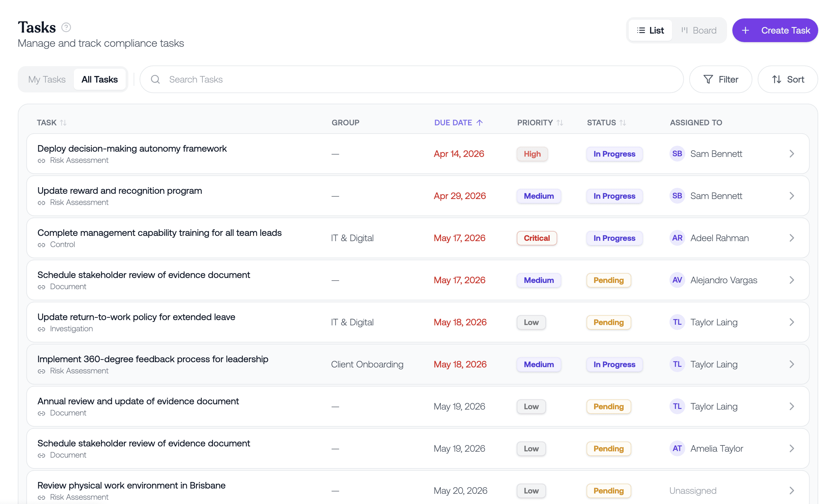Screen dimensions: 836x504
Task: Switch to Board view
Action: click(x=699, y=30)
